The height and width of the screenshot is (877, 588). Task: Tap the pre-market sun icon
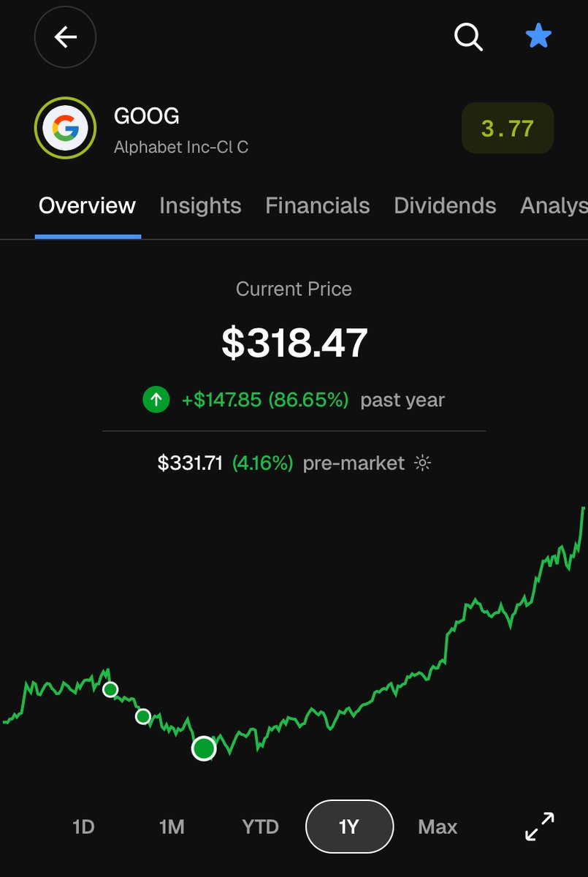pyautogui.click(x=424, y=463)
